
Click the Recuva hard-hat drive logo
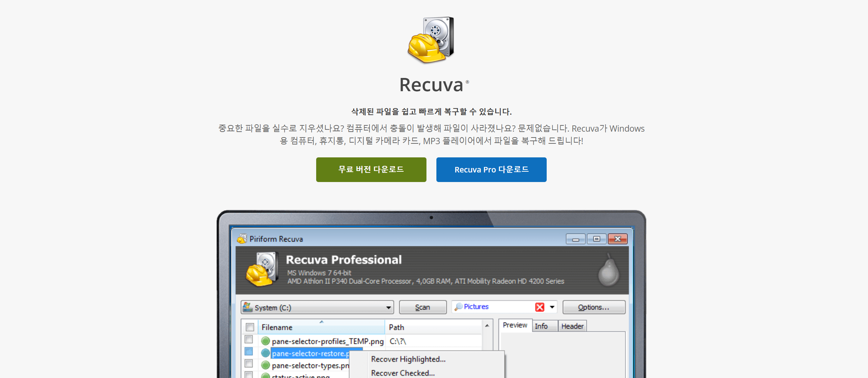[431, 40]
